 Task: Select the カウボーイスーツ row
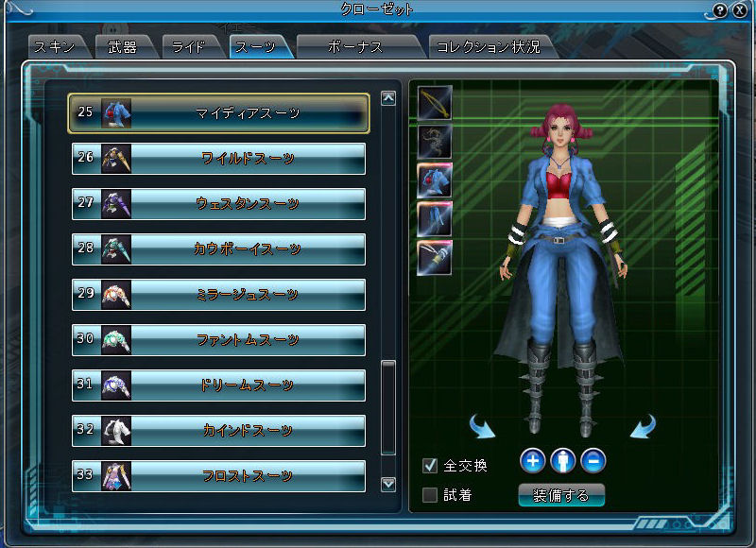219,249
